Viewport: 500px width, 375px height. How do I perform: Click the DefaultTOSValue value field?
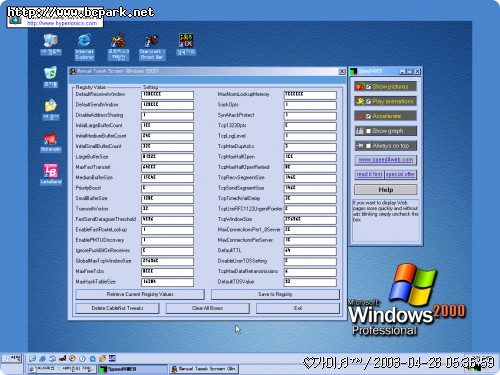pos(310,282)
